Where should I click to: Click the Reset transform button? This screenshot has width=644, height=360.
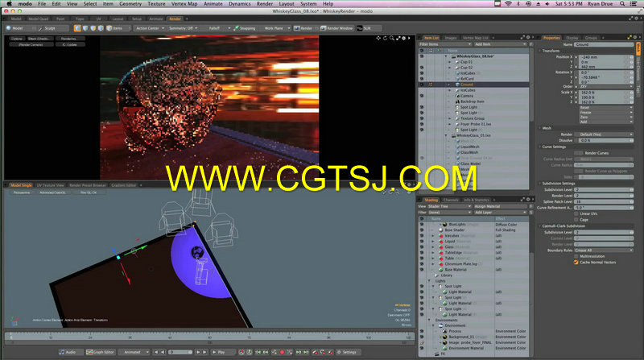[606, 108]
